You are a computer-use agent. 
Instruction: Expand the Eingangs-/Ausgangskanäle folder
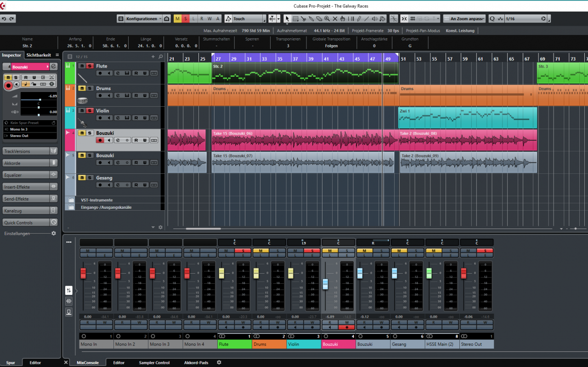point(71,207)
